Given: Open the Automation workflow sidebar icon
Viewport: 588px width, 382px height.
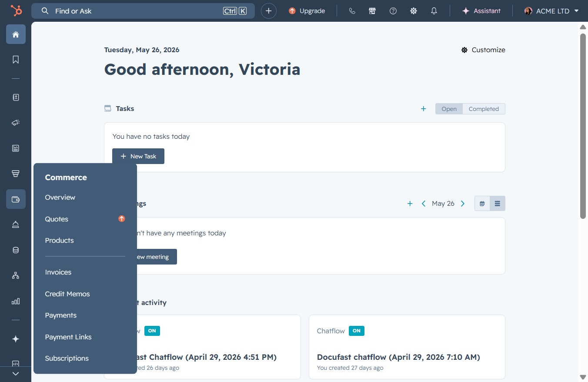Looking at the screenshot, I should (x=16, y=275).
